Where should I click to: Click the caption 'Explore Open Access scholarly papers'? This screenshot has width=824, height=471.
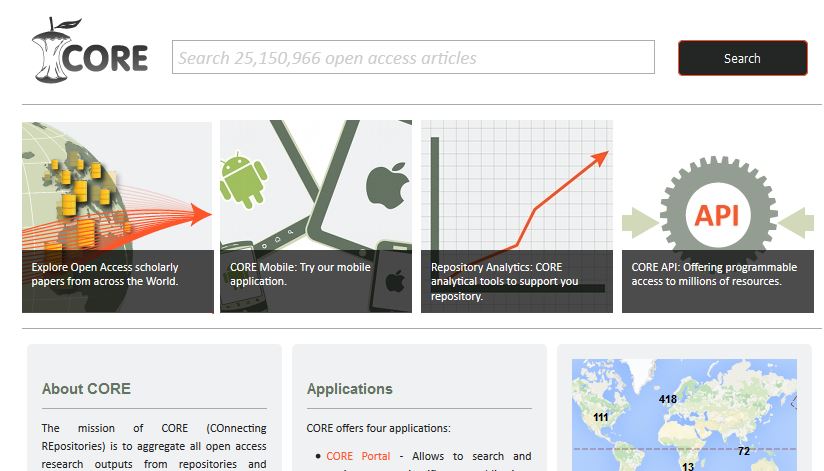pos(105,274)
